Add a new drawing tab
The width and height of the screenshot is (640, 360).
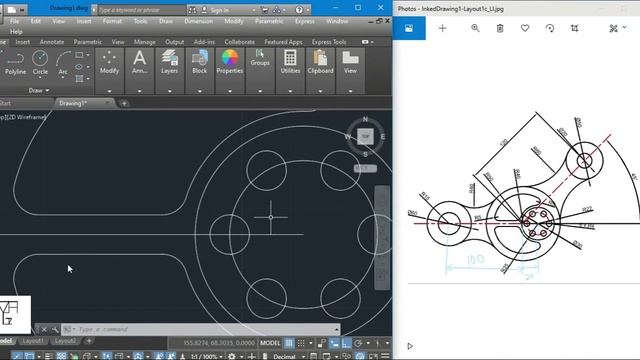tap(124, 103)
